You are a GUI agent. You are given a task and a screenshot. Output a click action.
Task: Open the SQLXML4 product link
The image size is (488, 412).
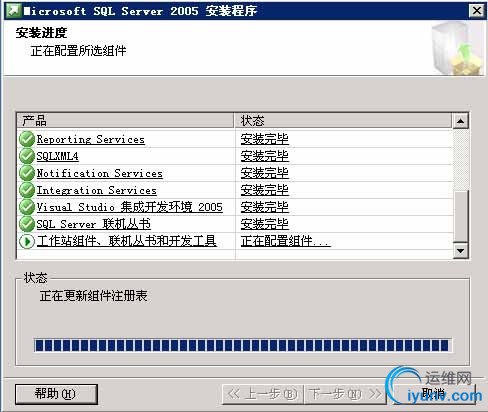pos(57,156)
